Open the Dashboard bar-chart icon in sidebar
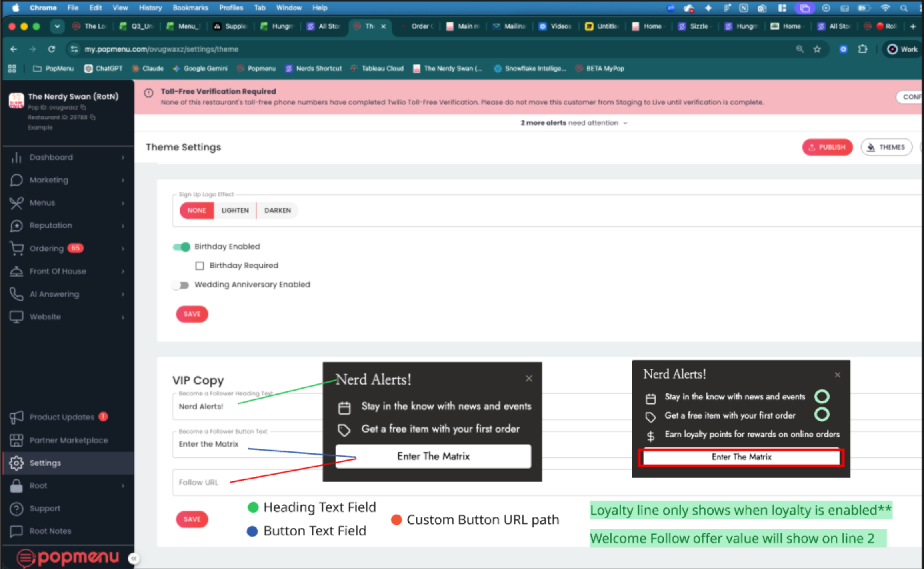Image resolution: width=924 pixels, height=569 pixels. click(x=16, y=158)
